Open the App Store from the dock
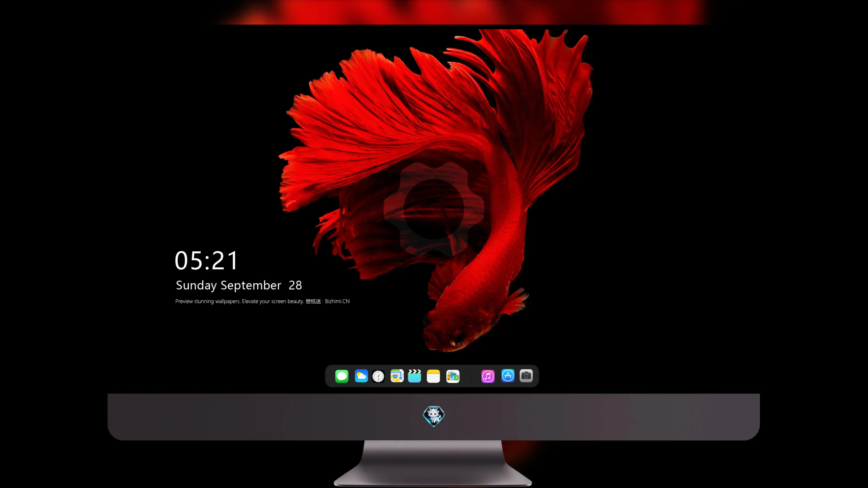 pos(508,375)
